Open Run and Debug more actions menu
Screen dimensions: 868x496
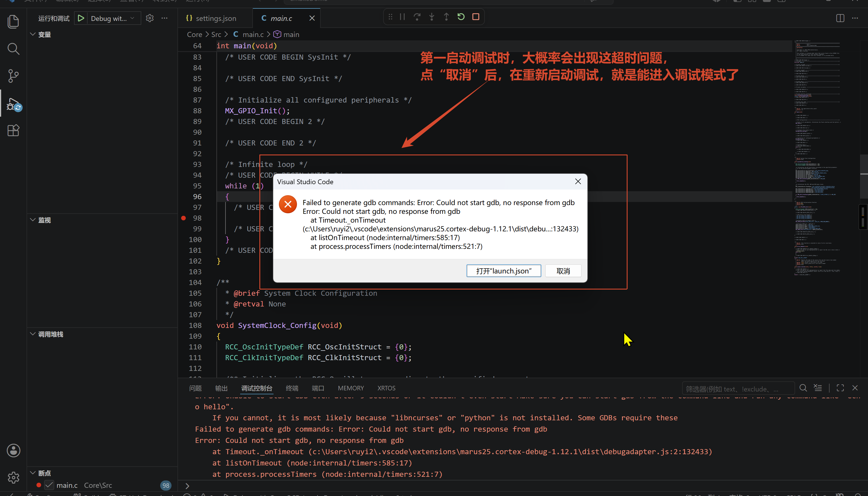point(164,18)
